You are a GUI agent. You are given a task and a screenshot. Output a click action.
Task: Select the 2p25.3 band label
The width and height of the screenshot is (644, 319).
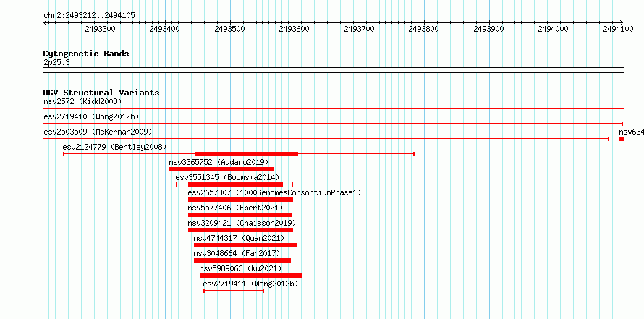(x=56, y=62)
